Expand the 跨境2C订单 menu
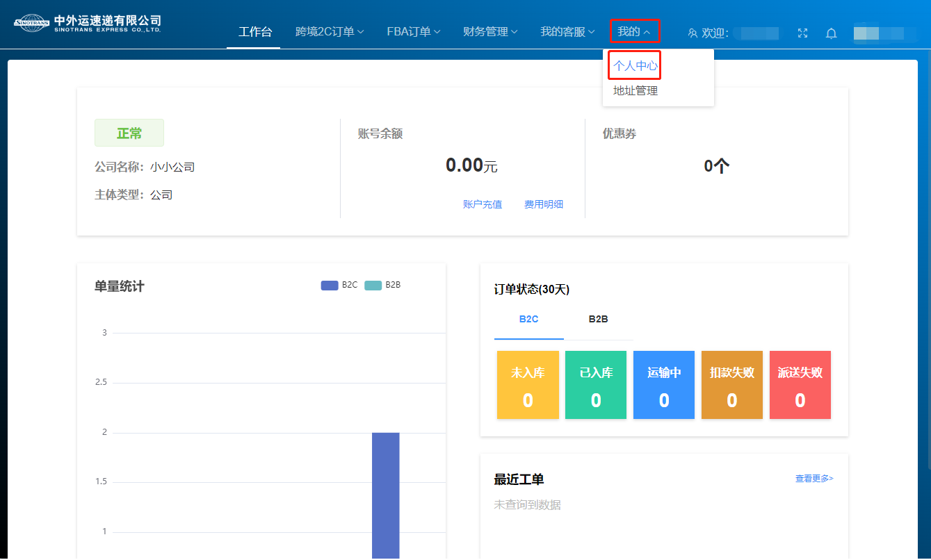This screenshot has height=560, width=931. click(x=330, y=32)
